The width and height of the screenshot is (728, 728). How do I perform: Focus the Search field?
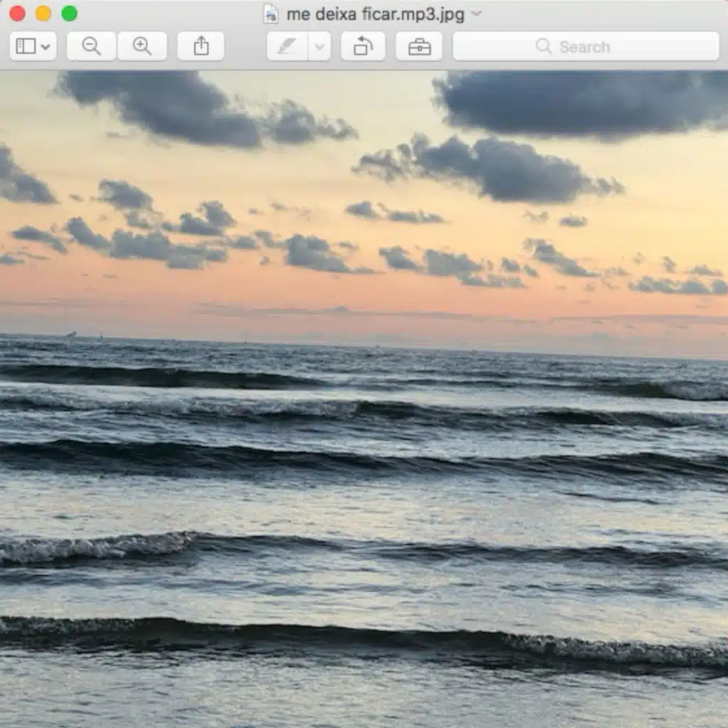[x=586, y=46]
